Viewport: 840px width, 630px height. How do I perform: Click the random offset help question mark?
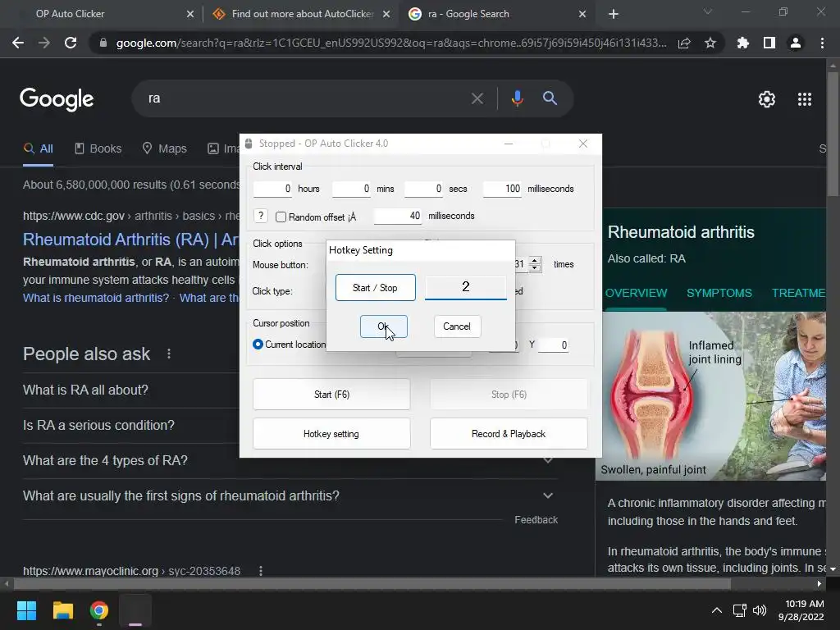260,216
